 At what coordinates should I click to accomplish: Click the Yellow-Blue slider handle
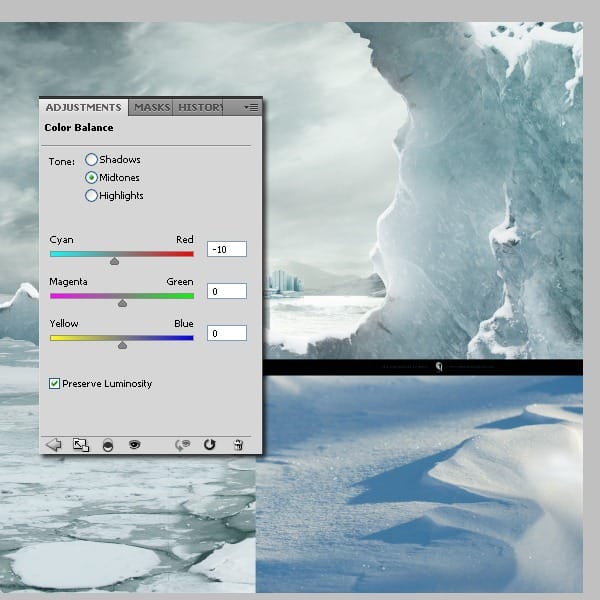122,344
